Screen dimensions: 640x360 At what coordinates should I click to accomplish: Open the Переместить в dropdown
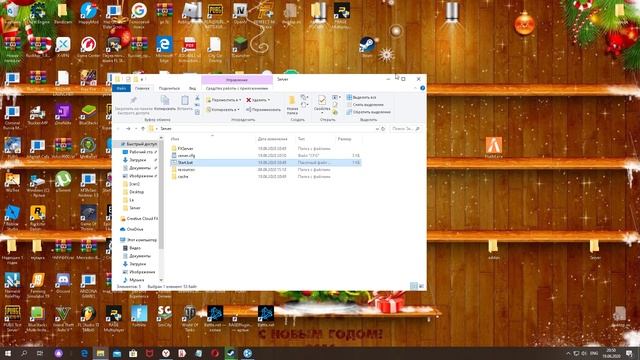tap(223, 100)
